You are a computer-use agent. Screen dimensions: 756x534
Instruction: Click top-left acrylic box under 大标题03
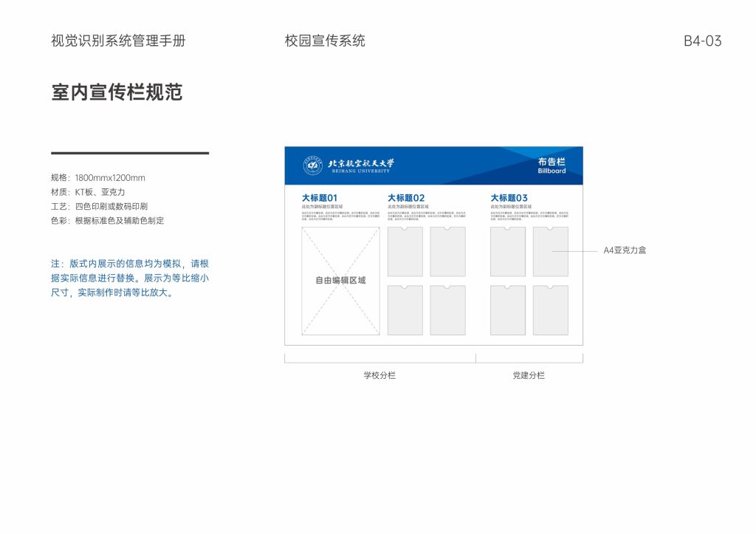coord(508,252)
